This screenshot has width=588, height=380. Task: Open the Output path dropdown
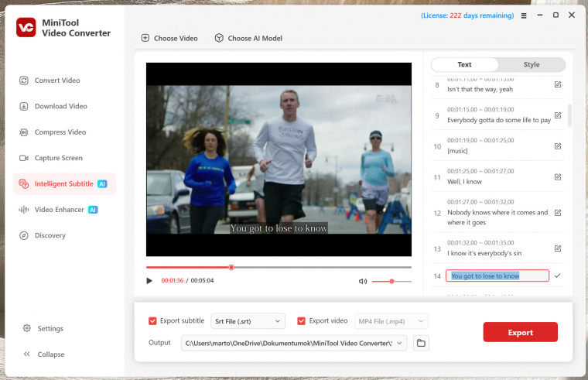click(x=399, y=343)
